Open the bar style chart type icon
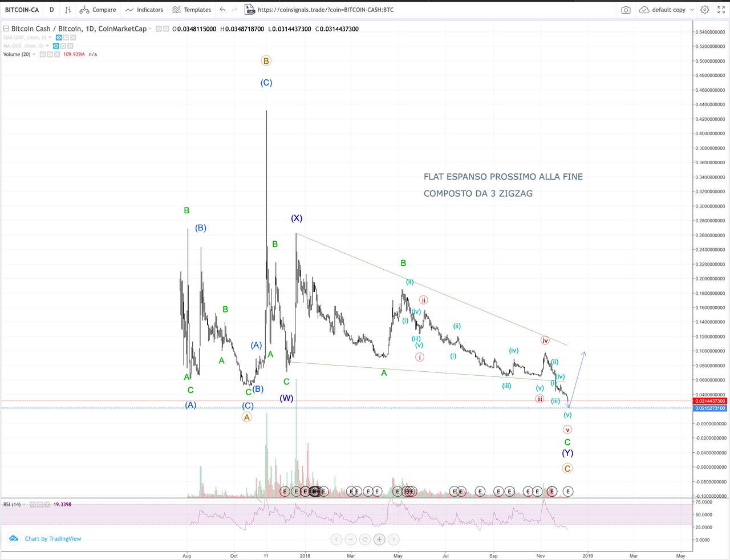The height and width of the screenshot is (560, 730). [68, 10]
